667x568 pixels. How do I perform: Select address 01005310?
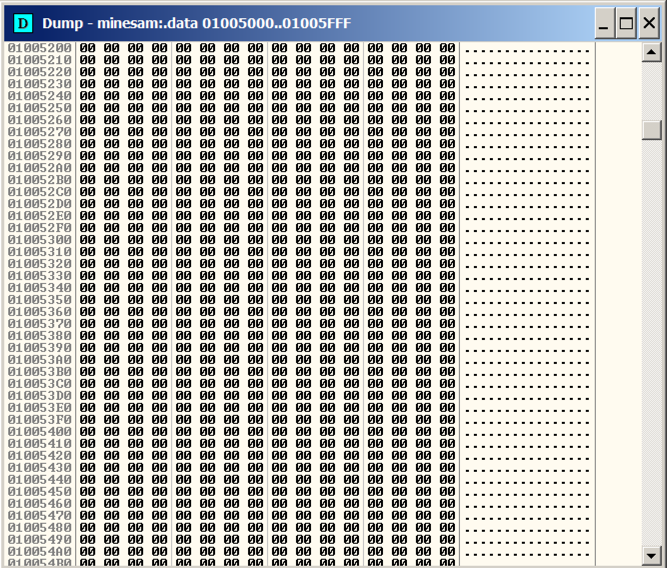tap(40, 252)
